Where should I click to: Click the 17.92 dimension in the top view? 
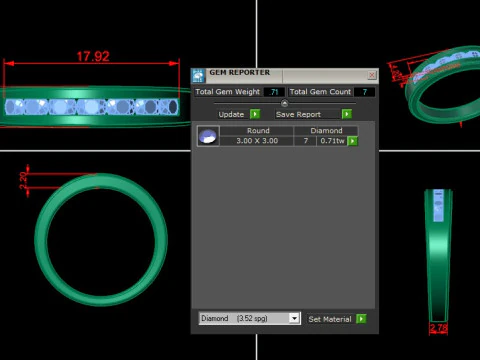tap(93, 56)
